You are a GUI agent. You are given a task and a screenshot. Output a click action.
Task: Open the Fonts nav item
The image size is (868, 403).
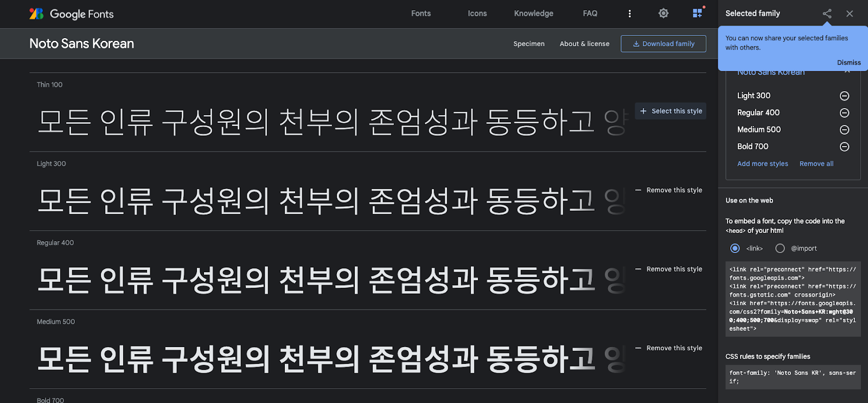420,14
